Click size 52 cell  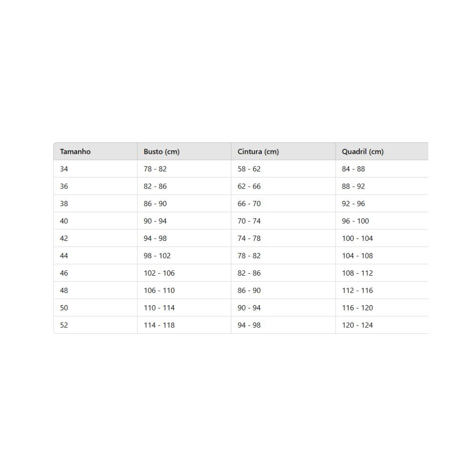point(64,325)
